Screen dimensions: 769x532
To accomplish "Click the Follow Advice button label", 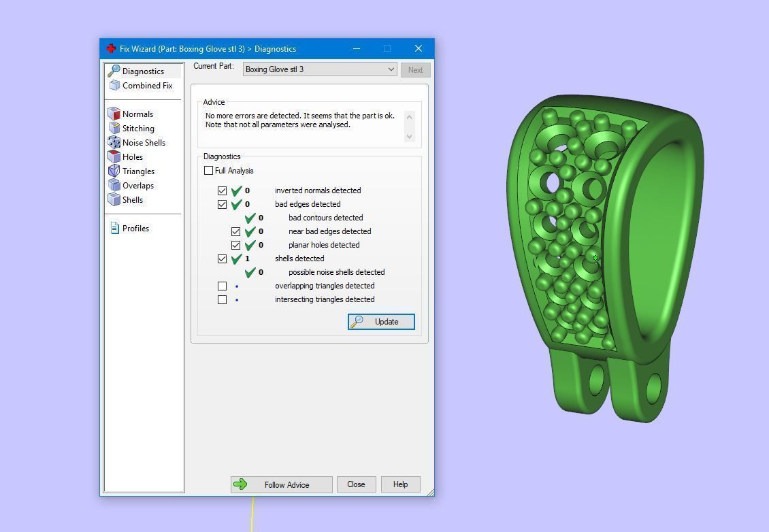I will tap(287, 485).
